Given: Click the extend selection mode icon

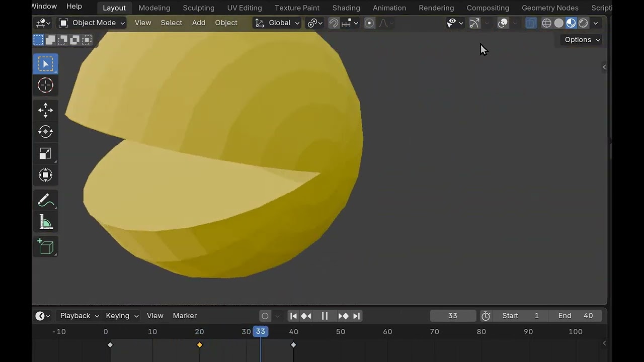Looking at the screenshot, I should [50, 40].
